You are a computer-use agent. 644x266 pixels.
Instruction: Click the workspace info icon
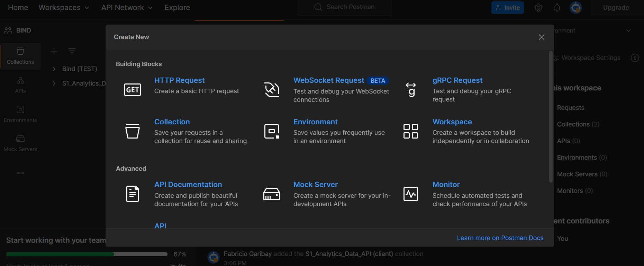635,58
